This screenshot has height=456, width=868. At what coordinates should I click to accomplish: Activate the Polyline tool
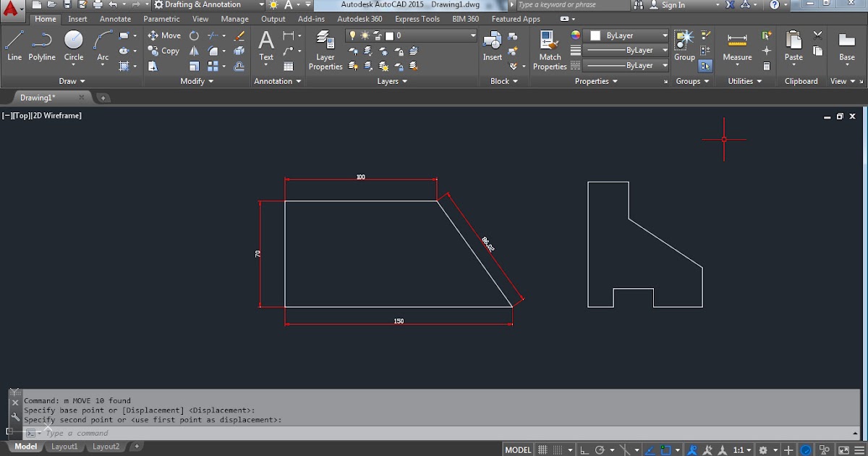tap(41, 43)
